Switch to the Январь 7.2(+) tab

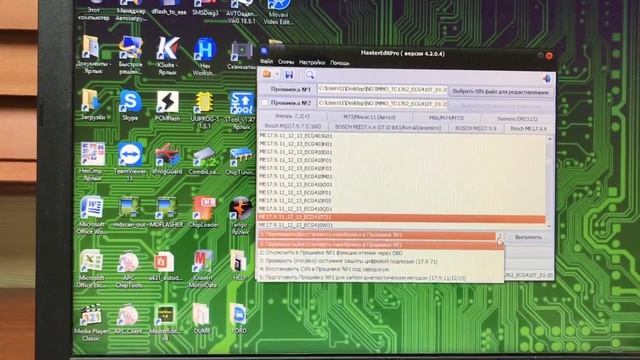[293, 116]
